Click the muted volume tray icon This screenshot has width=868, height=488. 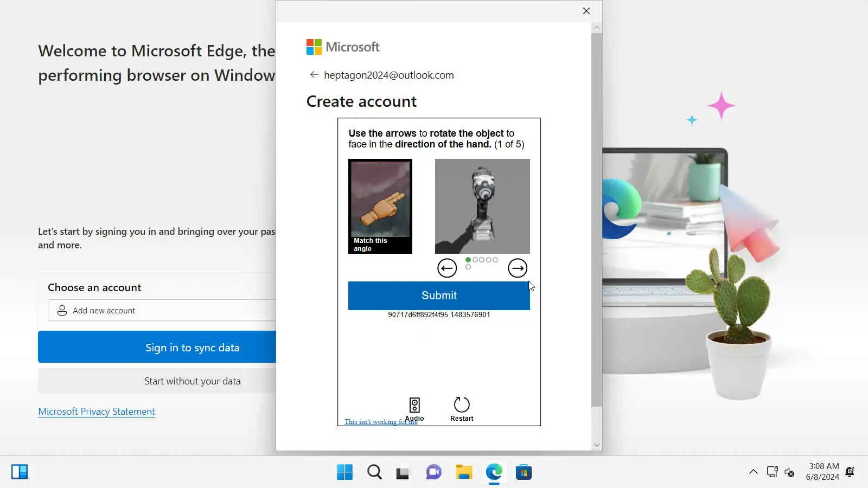click(x=789, y=472)
